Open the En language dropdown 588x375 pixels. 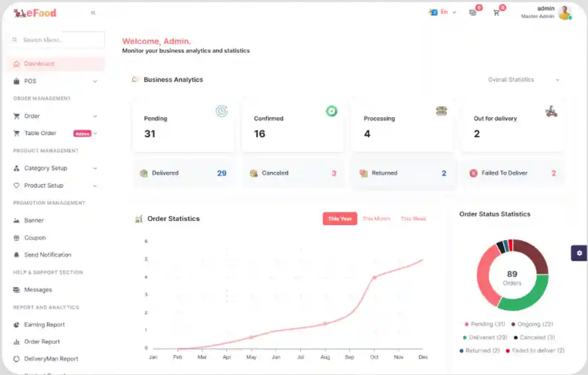coord(443,12)
